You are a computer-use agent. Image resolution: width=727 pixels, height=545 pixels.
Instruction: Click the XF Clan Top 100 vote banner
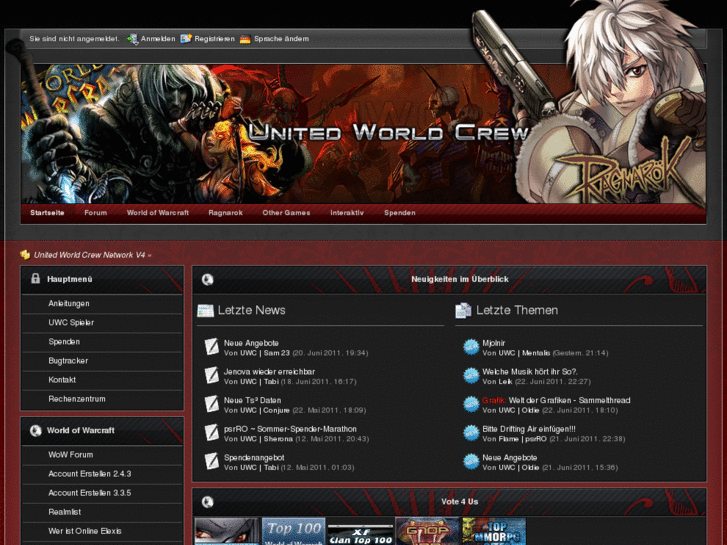tap(360, 532)
